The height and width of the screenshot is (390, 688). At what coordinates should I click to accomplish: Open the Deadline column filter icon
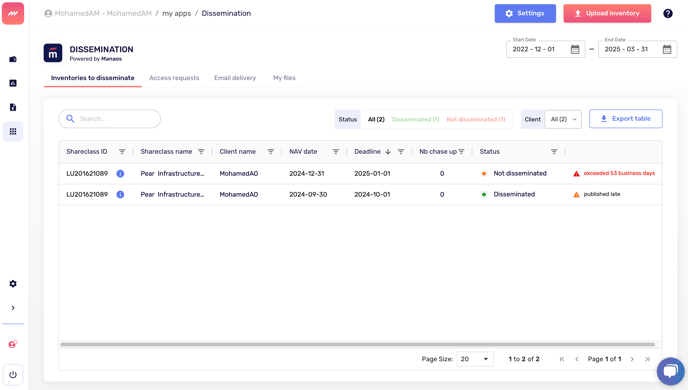[401, 152]
